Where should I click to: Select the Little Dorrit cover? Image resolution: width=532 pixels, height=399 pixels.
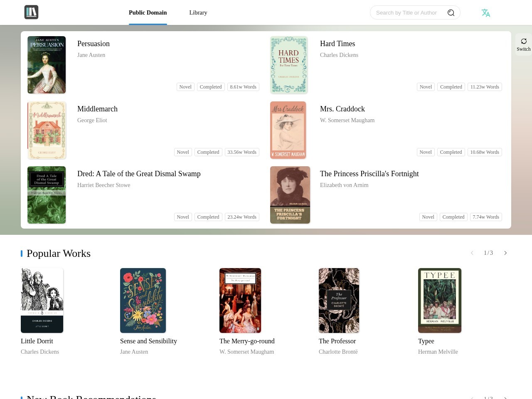(42, 300)
